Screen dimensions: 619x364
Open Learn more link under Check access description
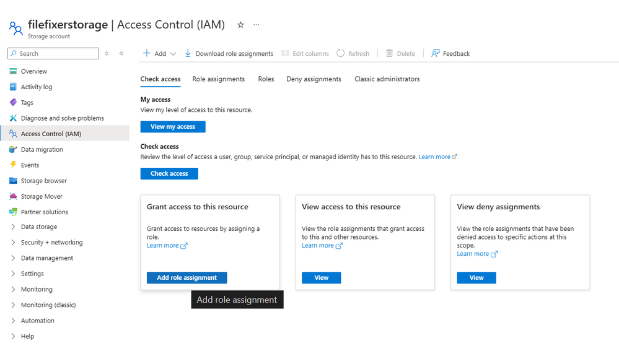click(434, 157)
